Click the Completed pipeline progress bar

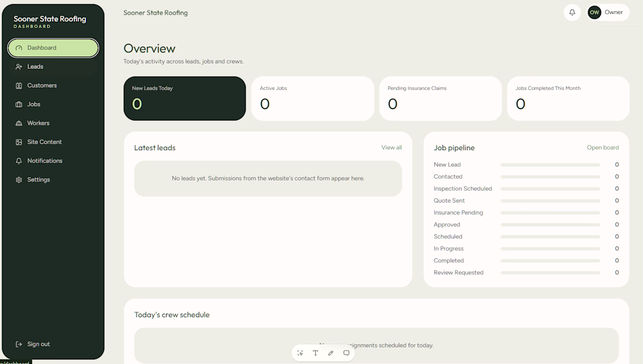point(550,261)
